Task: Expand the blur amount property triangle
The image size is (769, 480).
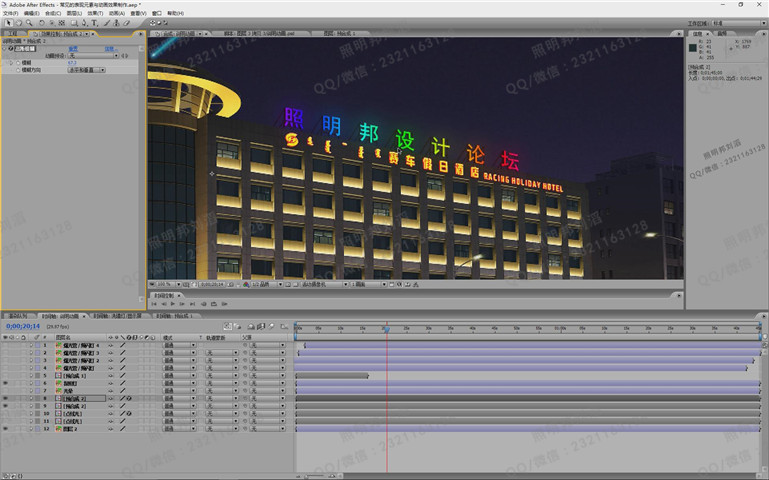Action: (11, 63)
